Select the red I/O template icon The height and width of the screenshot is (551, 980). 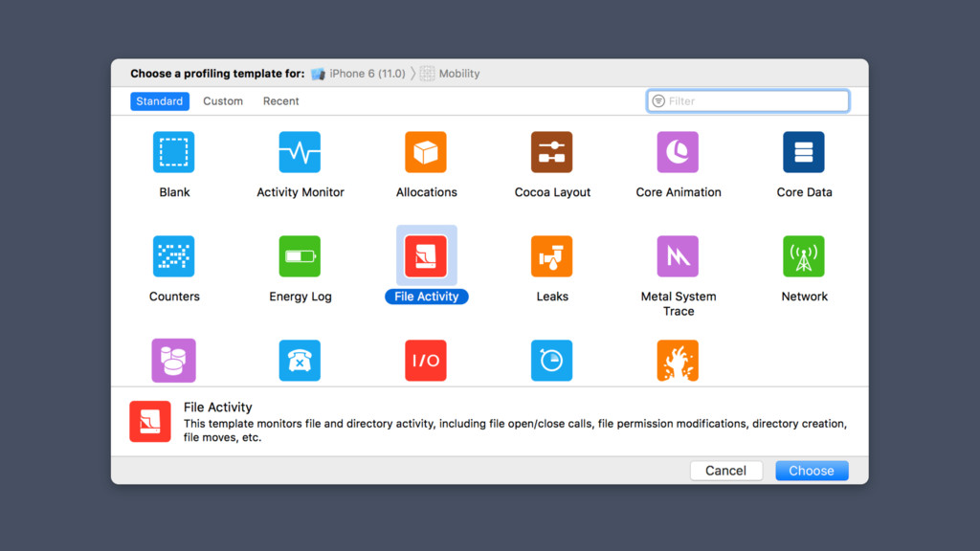(x=426, y=361)
